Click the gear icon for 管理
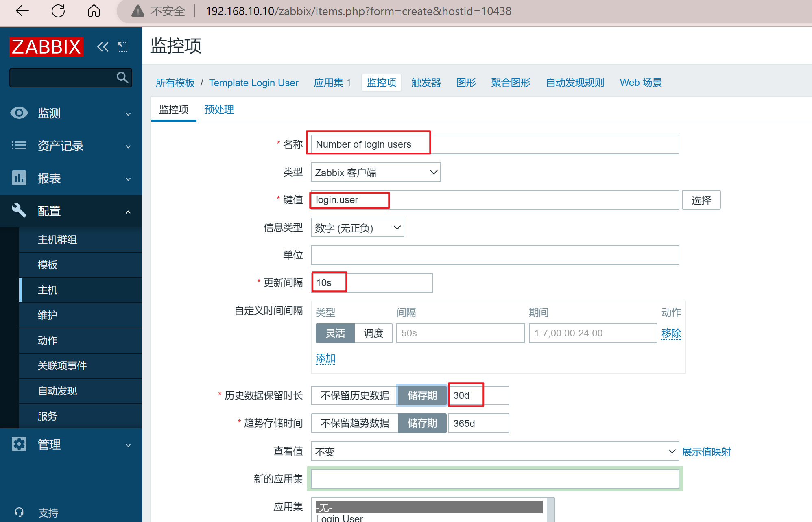Screen dimensions: 812x522 [x=19, y=444]
